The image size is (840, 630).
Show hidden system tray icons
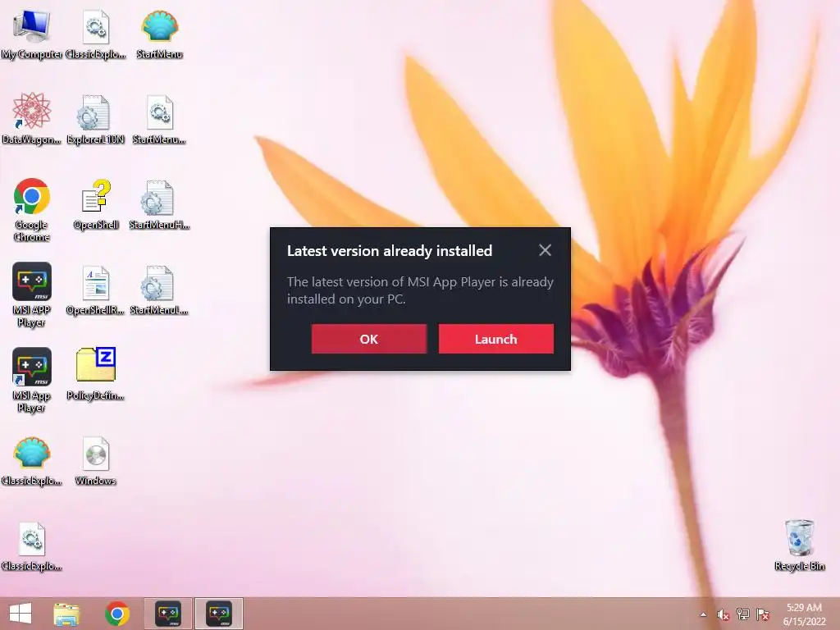(703, 614)
